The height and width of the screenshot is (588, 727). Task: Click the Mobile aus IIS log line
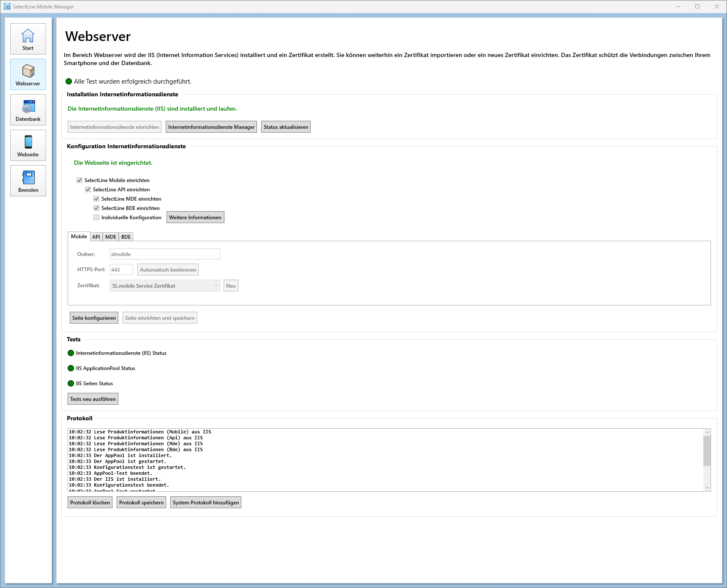(140, 432)
